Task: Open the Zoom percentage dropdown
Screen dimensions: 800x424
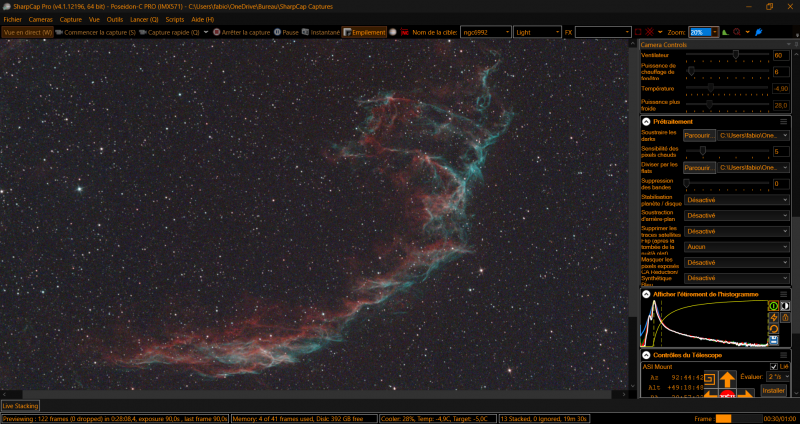Action: (x=715, y=32)
